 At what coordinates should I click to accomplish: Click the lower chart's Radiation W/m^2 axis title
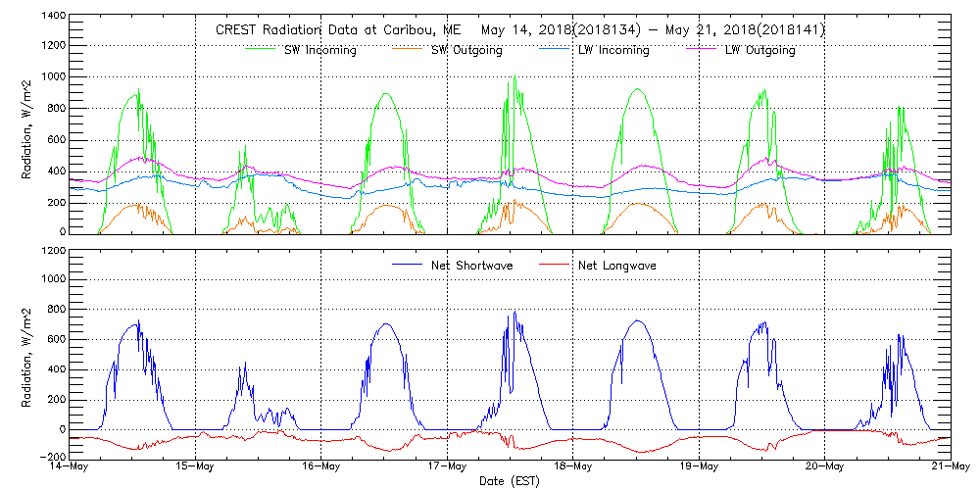click(x=27, y=353)
